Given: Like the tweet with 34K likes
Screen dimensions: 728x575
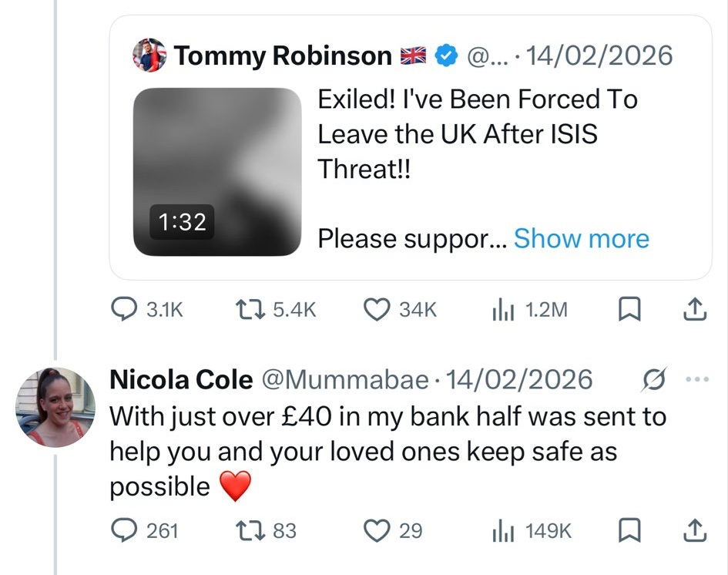Looking at the screenshot, I should pyautogui.click(x=376, y=310).
